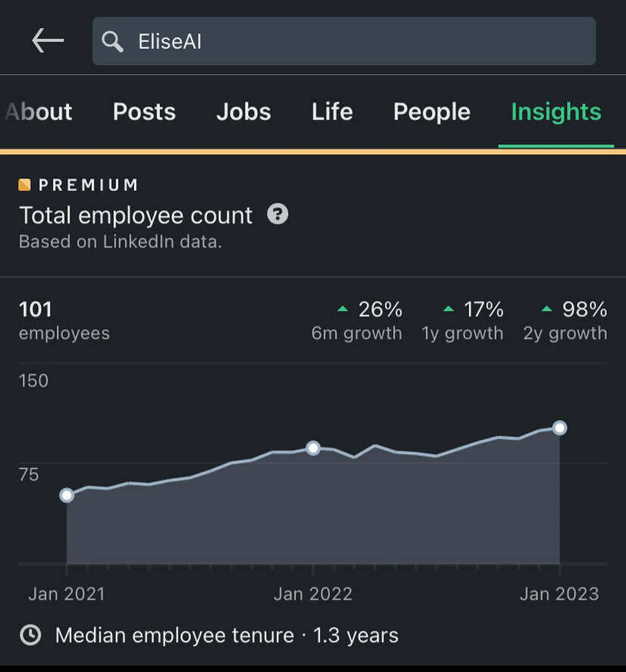Select the Jan 2023 chart data point
Image resolution: width=626 pixels, height=672 pixels.
point(560,428)
